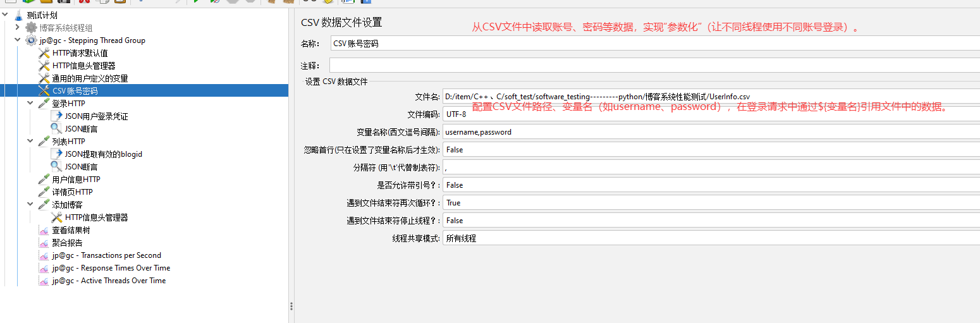This screenshot has height=323, width=980.
Task: Open the 文件编码 UTF-8 combo box
Action: [711, 114]
